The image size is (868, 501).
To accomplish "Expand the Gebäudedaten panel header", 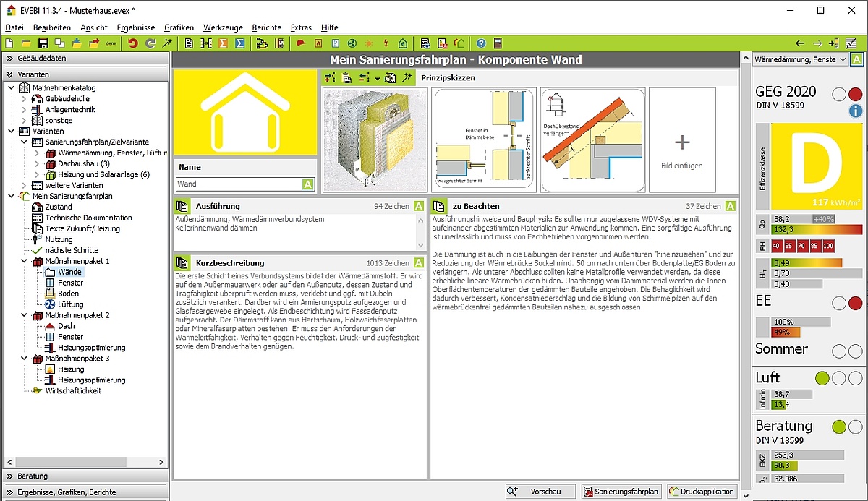I will pyautogui.click(x=86, y=59).
